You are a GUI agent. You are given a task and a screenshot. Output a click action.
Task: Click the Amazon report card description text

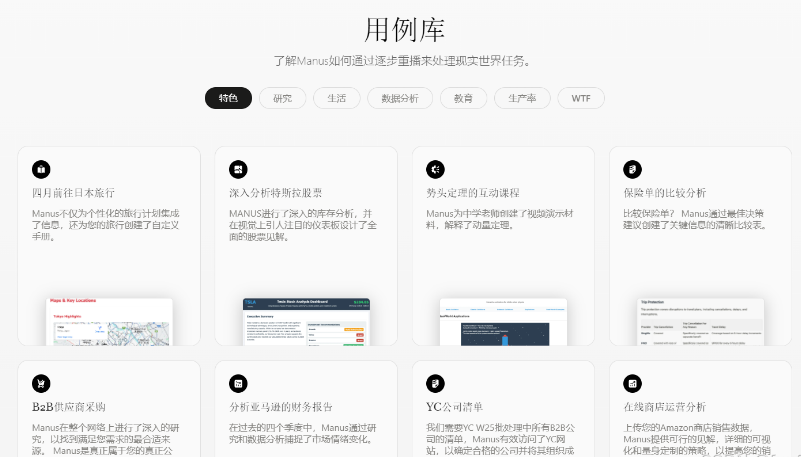pyautogui.click(x=303, y=434)
